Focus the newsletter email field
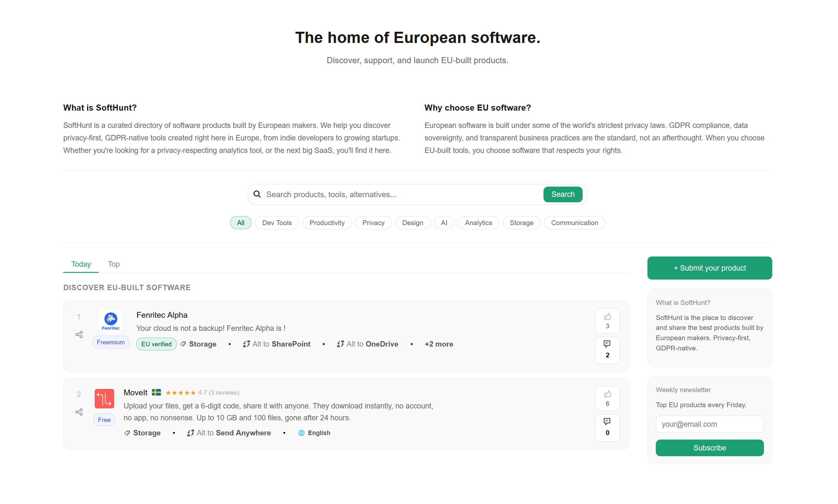This screenshot has width=838, height=504. tap(710, 424)
